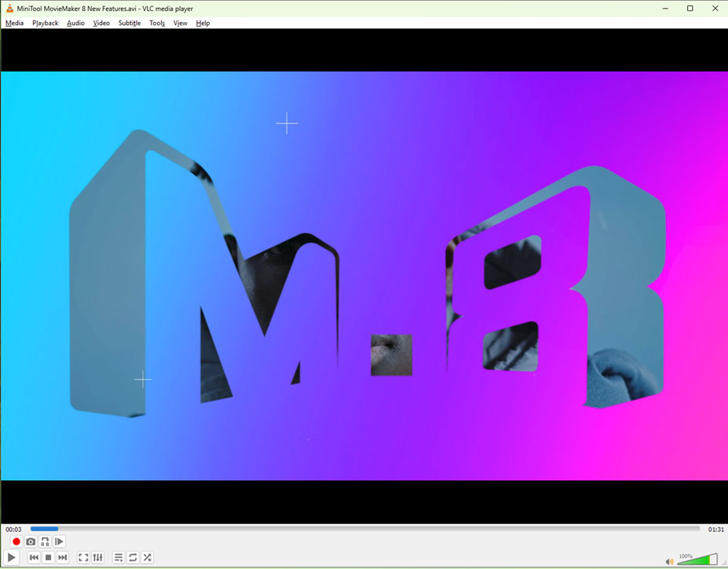The height and width of the screenshot is (569, 728).
Task: Toggle A-B loop button
Action: click(x=45, y=541)
